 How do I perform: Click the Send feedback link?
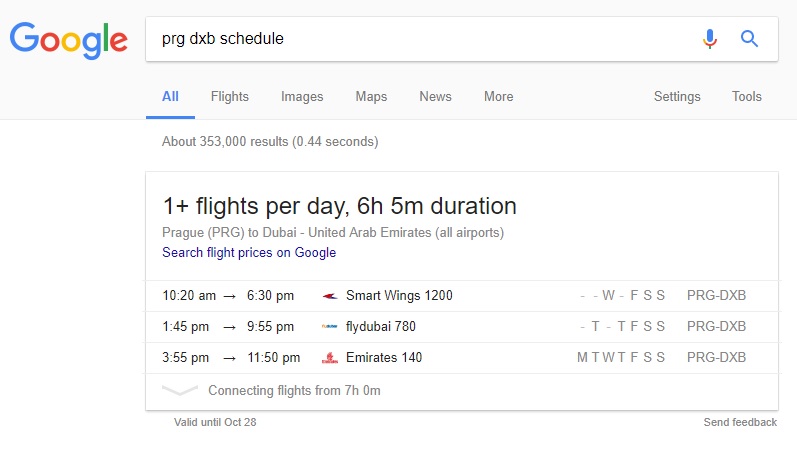[x=740, y=422]
